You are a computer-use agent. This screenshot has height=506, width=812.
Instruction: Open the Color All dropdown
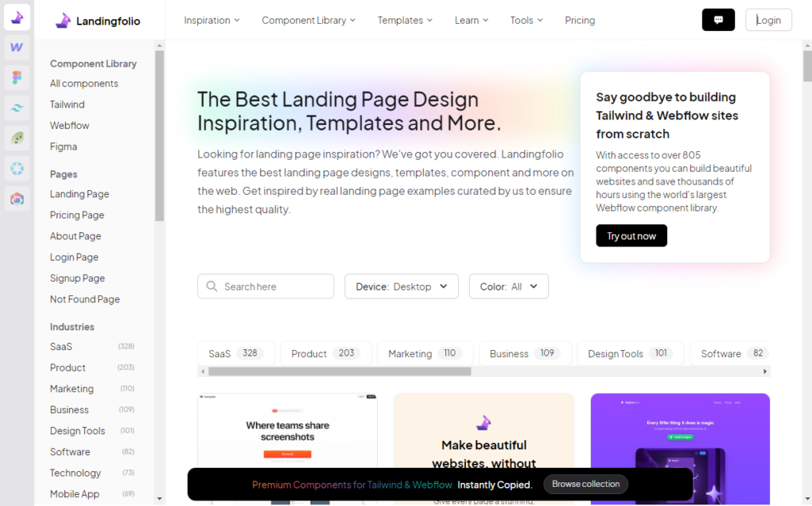click(509, 286)
